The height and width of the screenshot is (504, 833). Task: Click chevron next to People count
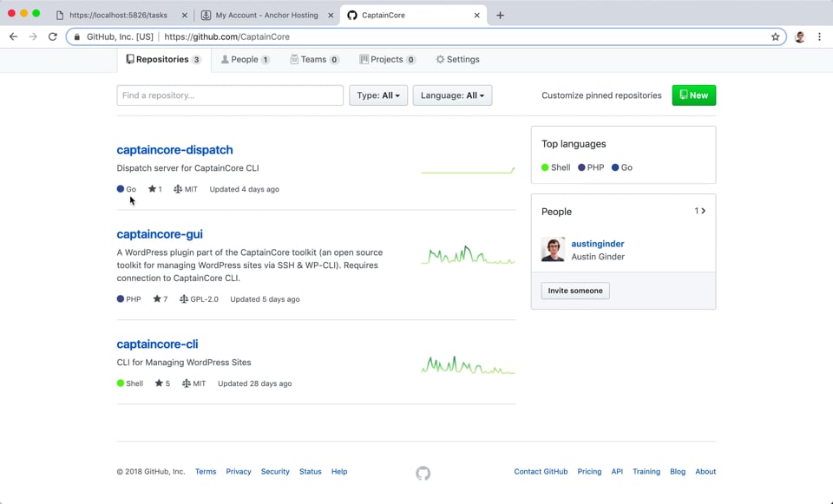(704, 211)
